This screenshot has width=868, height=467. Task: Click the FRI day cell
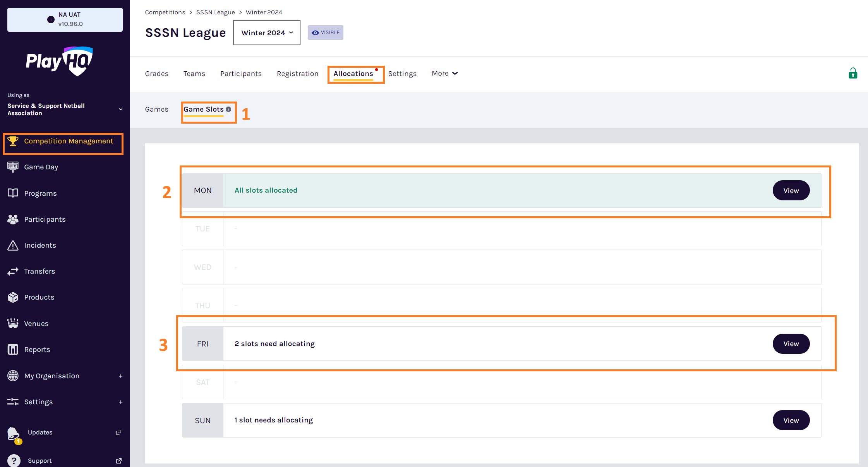tap(203, 344)
